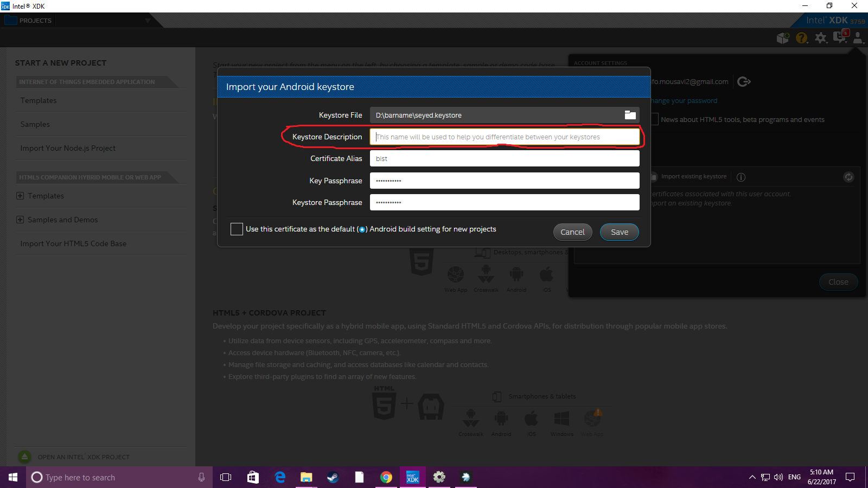868x488 pixels.
Task: Select Templates under Internet of Things
Action: [x=39, y=100]
